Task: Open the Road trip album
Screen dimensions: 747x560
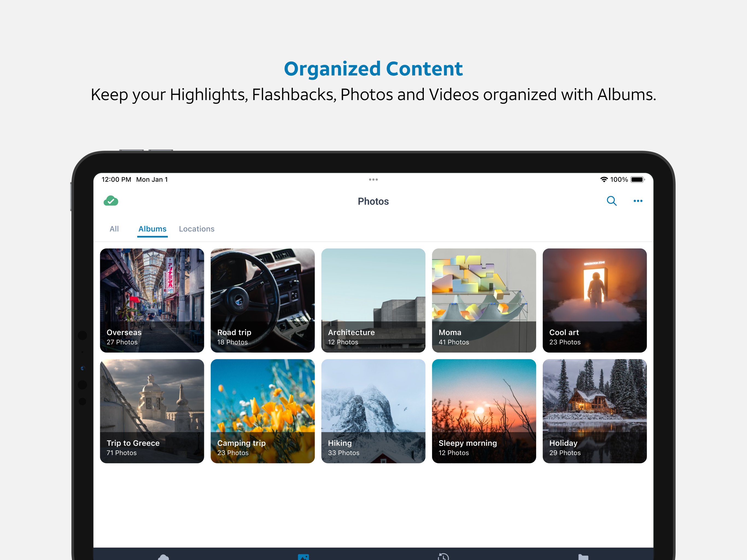Action: pos(262,300)
